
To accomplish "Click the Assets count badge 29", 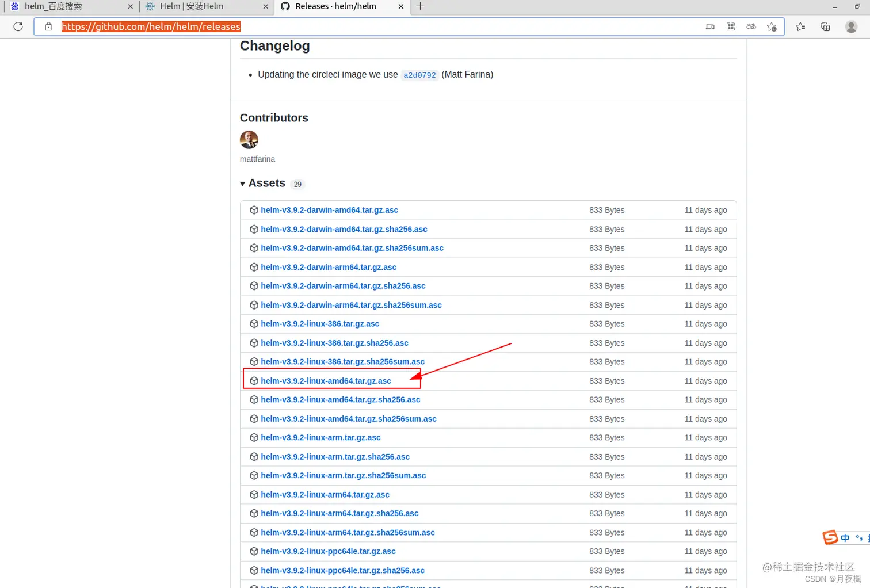I will (x=297, y=185).
